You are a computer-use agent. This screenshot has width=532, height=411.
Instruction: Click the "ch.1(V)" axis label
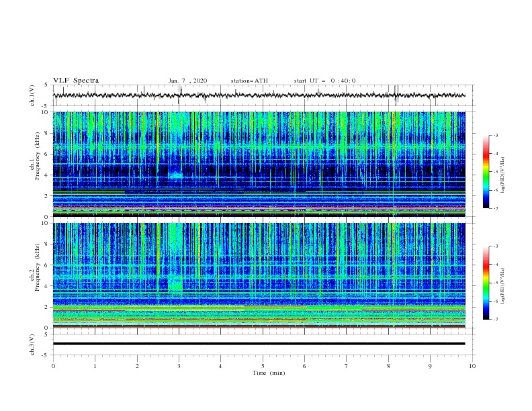coord(32,95)
